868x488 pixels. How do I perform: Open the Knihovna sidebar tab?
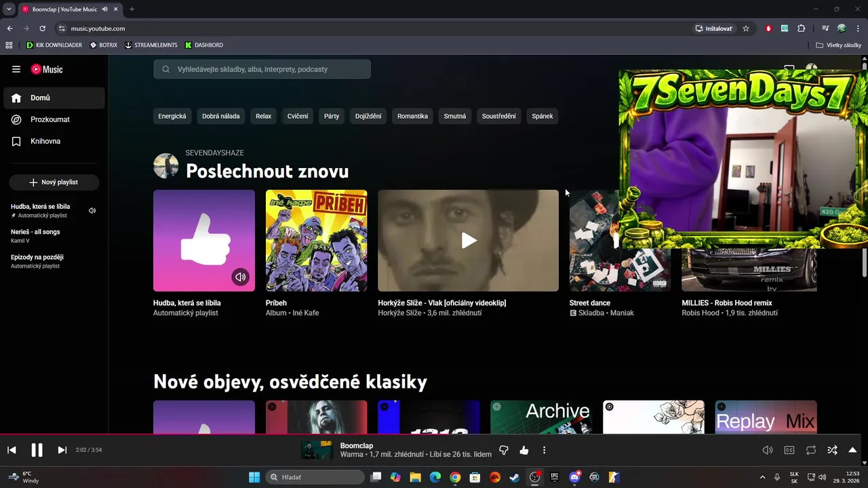point(54,141)
